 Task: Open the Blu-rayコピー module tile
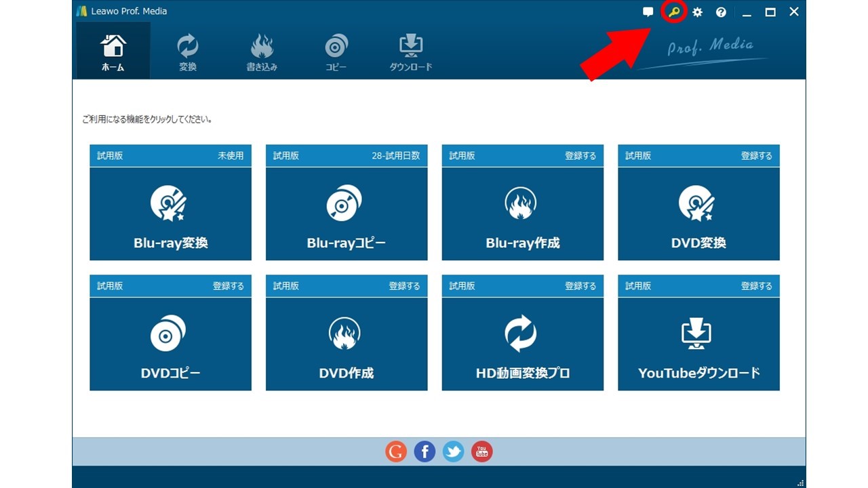347,213
